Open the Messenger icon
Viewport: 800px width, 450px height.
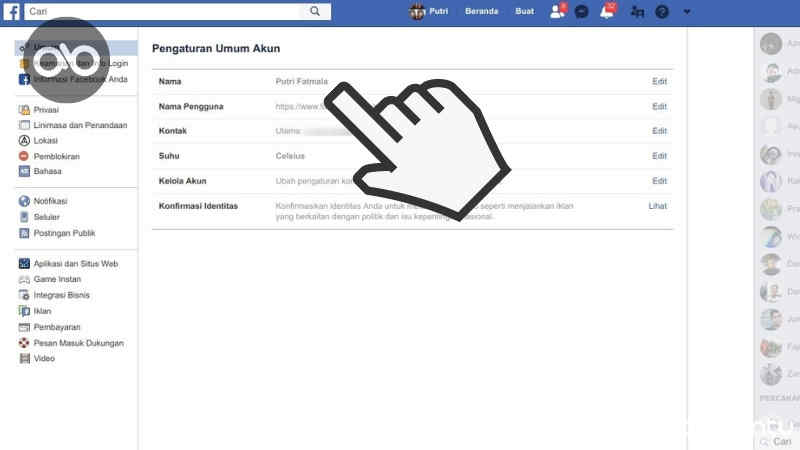[582, 11]
